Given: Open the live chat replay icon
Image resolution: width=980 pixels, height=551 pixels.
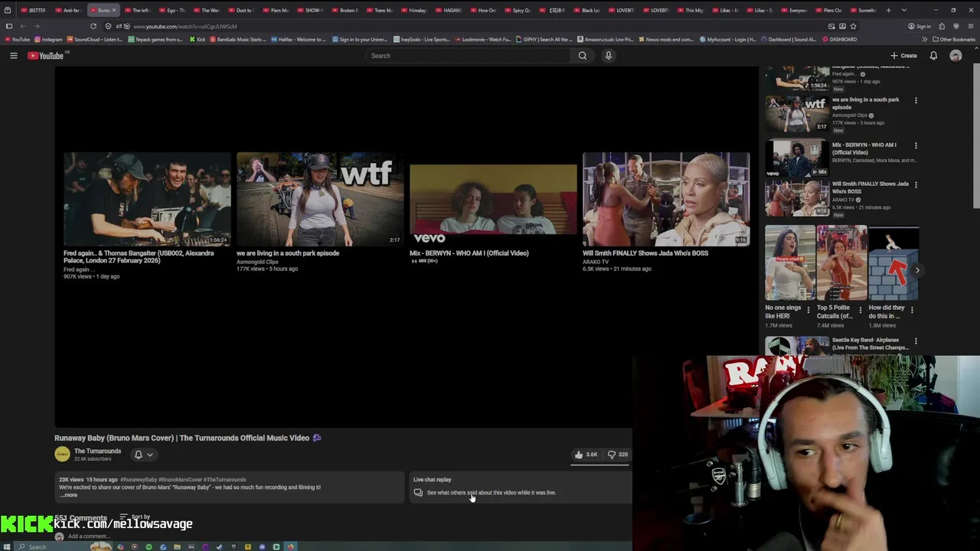Looking at the screenshot, I should pos(418,493).
